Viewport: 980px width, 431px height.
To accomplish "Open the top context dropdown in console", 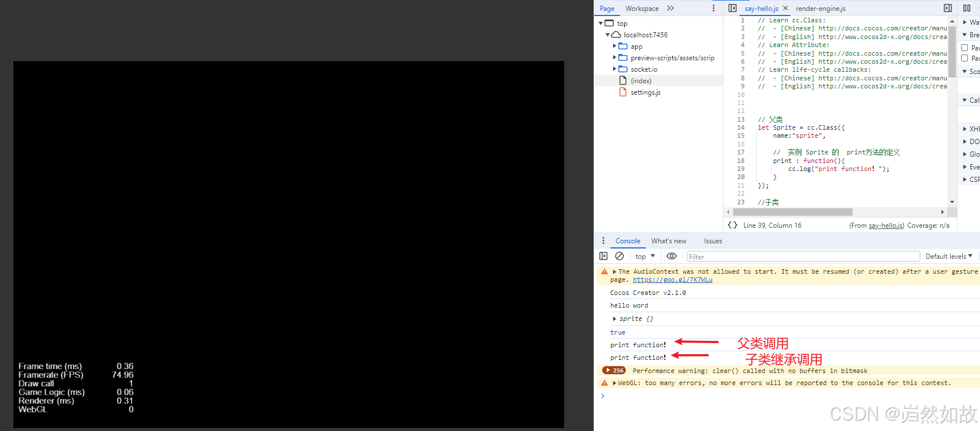I will pyautogui.click(x=645, y=256).
